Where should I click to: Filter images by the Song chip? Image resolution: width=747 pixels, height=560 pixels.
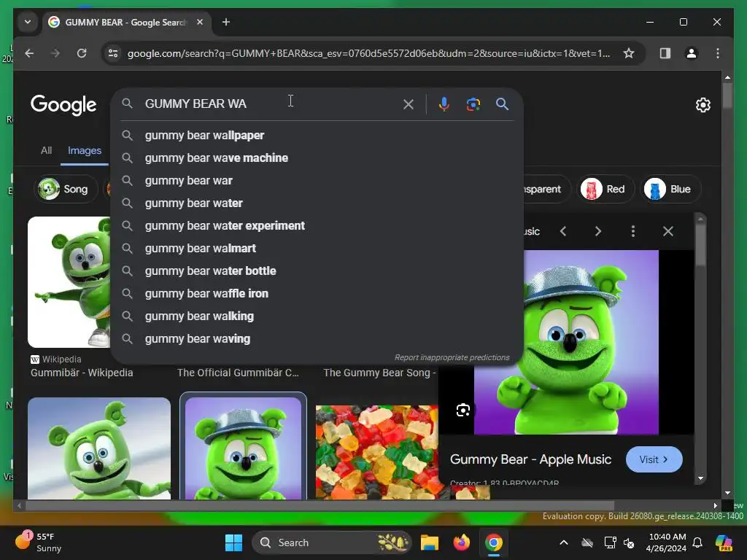[x=65, y=189]
